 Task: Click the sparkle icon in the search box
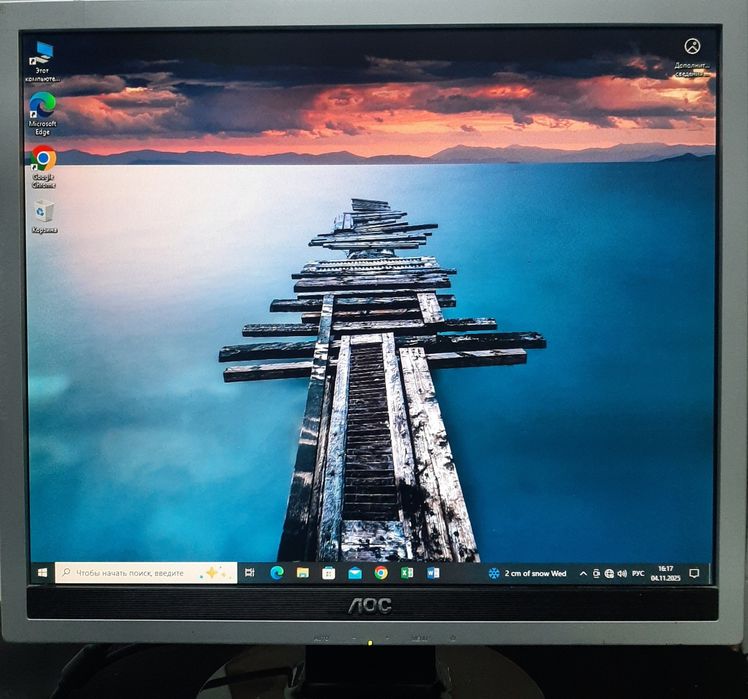pyautogui.click(x=213, y=572)
